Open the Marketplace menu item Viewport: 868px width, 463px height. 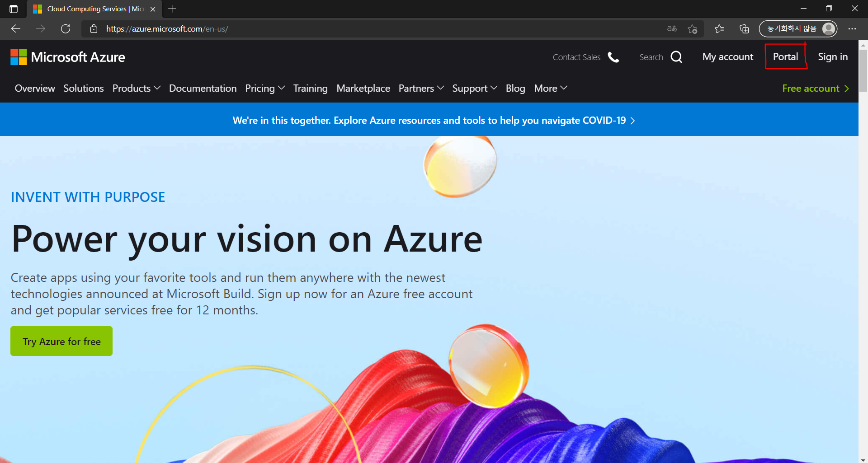(363, 89)
